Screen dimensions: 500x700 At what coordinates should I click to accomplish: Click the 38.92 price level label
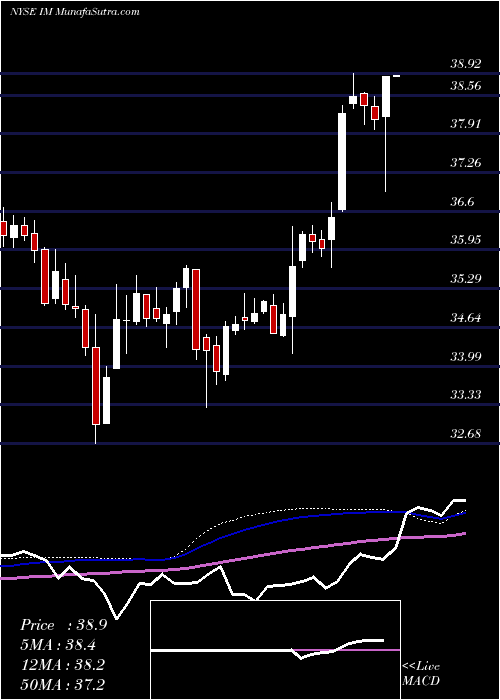click(466, 64)
